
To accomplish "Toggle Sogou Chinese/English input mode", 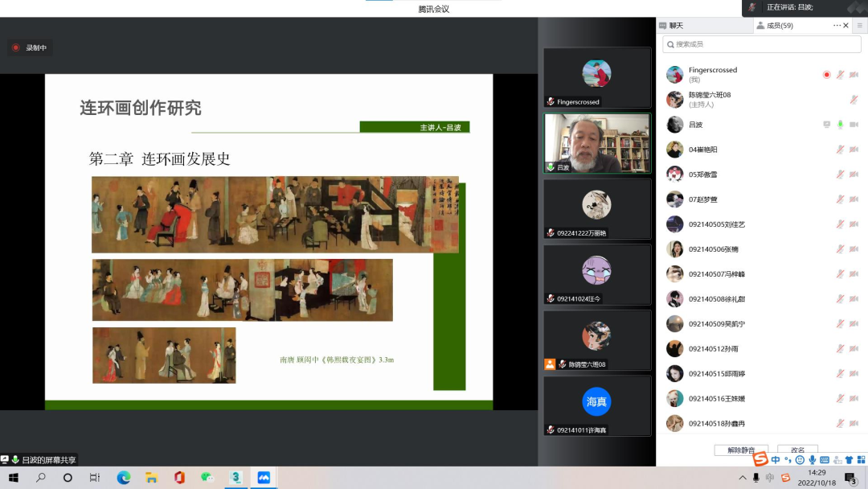I will 776,460.
